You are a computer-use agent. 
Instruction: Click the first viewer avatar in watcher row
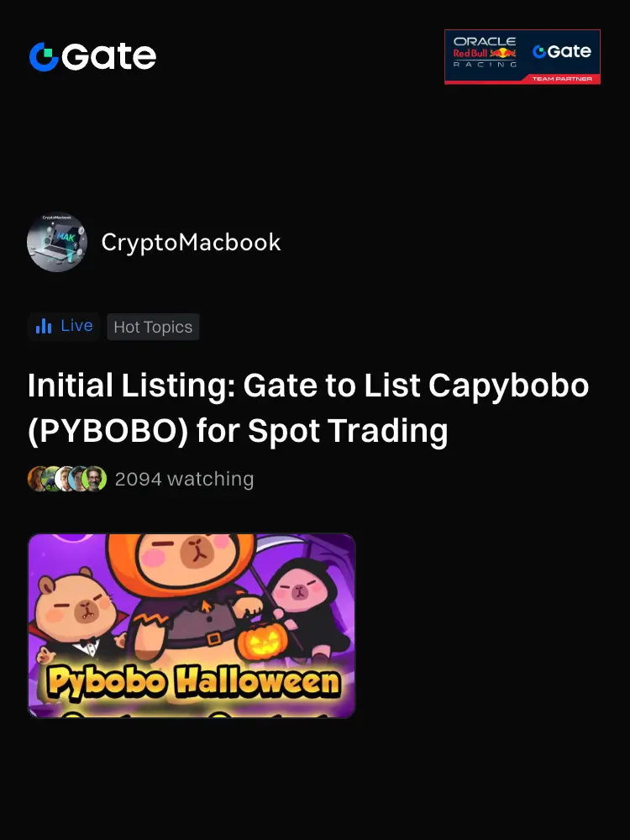37,479
